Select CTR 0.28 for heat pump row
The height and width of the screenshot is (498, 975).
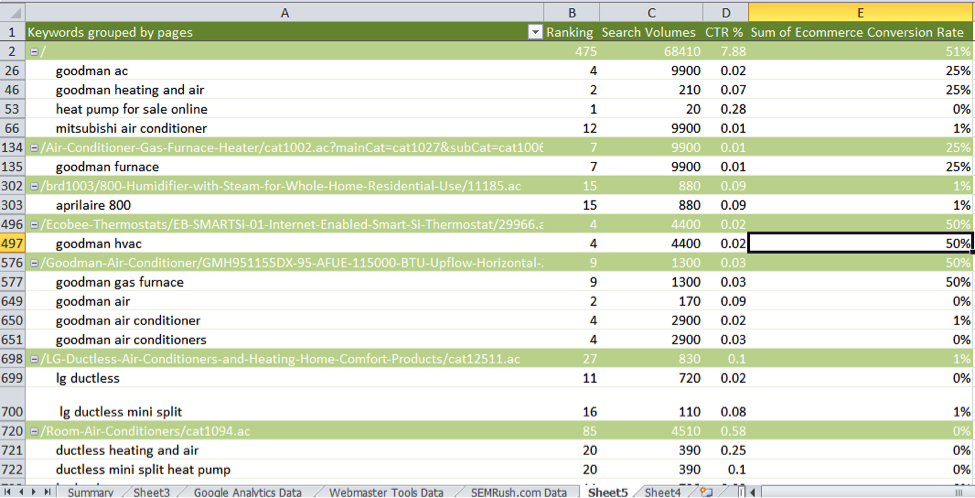726,109
